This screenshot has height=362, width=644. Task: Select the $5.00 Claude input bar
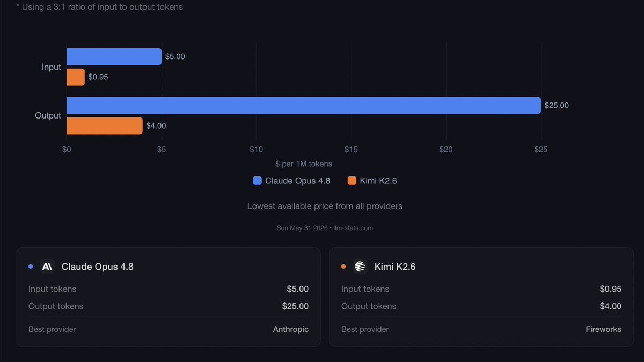(114, 56)
